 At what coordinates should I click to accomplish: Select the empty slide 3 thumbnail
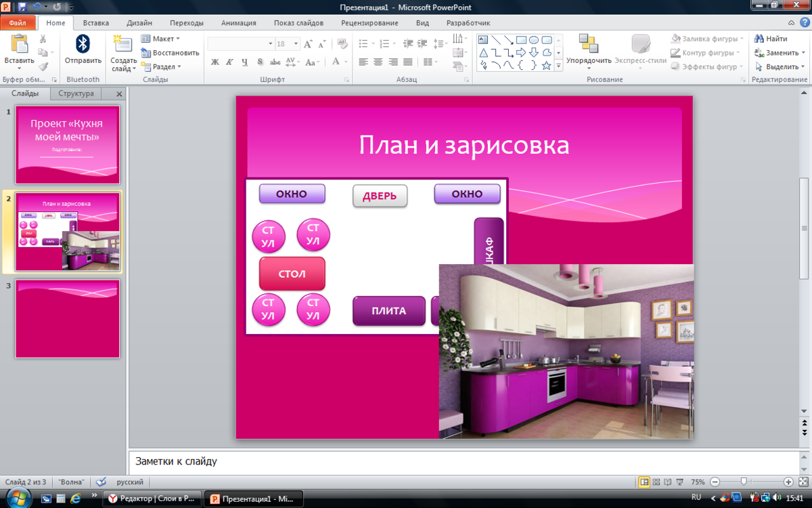68,318
